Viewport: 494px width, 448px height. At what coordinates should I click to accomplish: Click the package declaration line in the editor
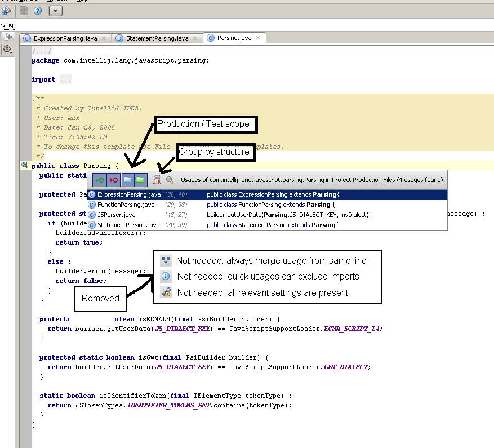click(x=121, y=60)
